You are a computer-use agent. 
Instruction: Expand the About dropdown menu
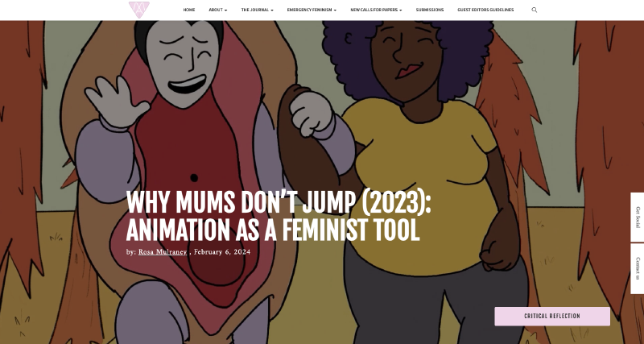[x=217, y=10]
